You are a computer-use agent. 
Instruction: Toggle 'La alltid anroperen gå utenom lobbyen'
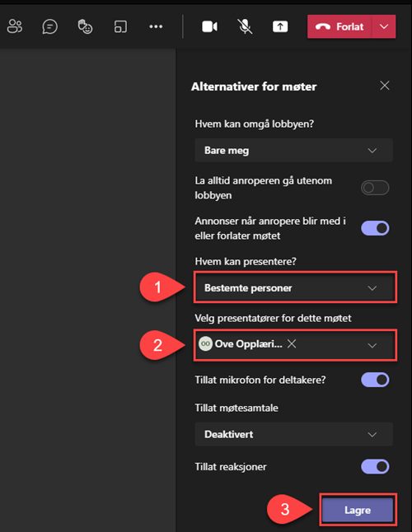click(x=375, y=188)
